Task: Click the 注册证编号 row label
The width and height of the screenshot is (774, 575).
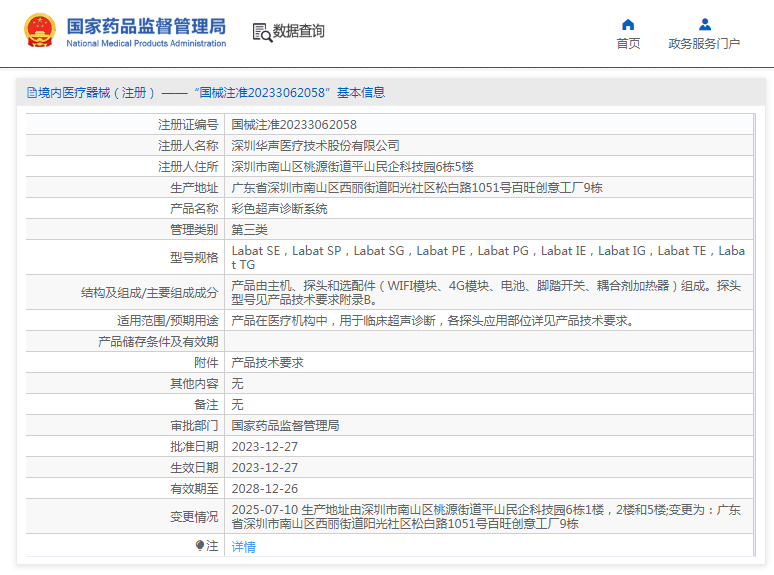Action: pyautogui.click(x=188, y=125)
